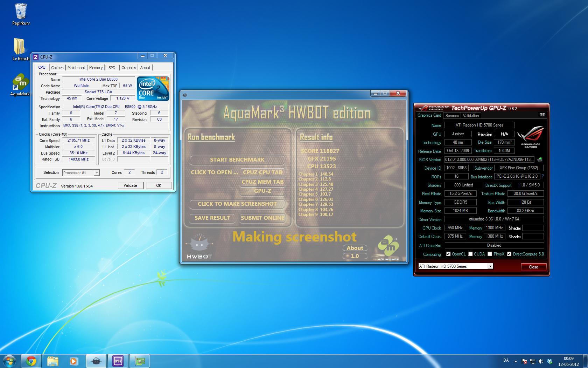Click the SCORE 118827 result text
This screenshot has width=588, height=368.
pos(320,151)
